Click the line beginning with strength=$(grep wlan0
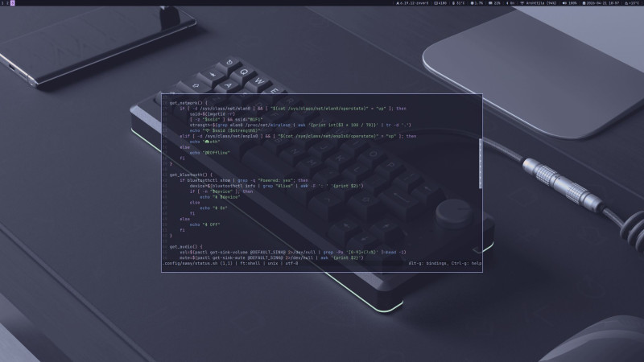This screenshot has height=362, width=644. pos(300,125)
